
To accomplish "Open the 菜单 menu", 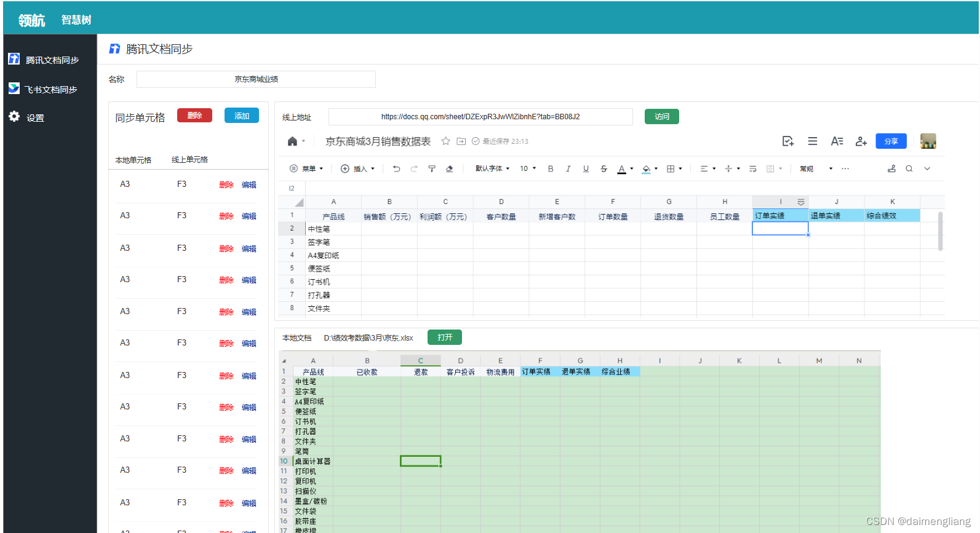I will [306, 168].
